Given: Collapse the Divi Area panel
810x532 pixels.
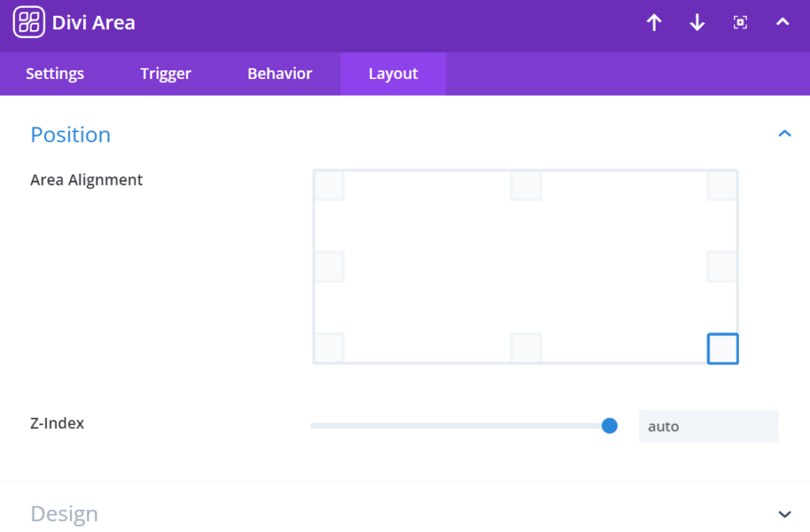Looking at the screenshot, I should click(x=782, y=22).
